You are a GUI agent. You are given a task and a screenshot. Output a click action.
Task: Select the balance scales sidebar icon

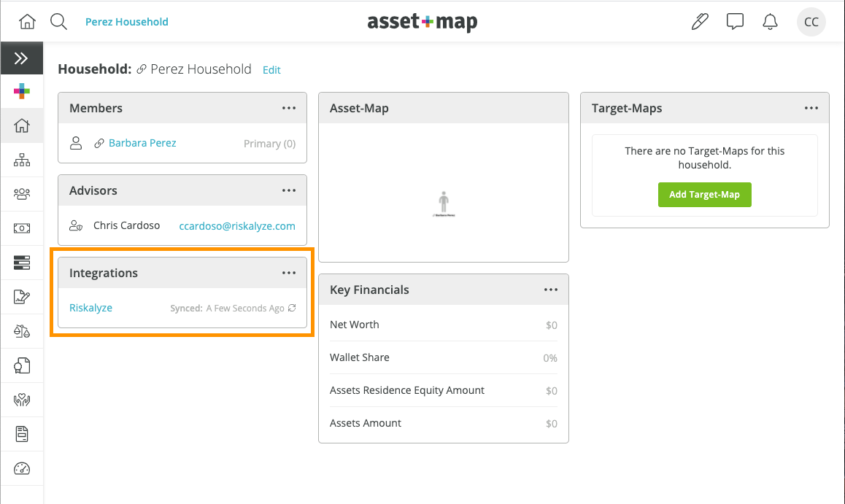tap(22, 331)
